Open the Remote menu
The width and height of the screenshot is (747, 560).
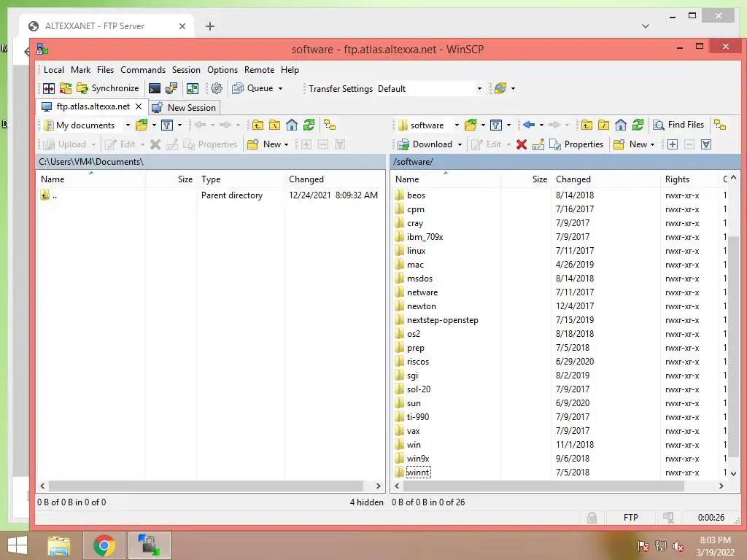coord(259,70)
